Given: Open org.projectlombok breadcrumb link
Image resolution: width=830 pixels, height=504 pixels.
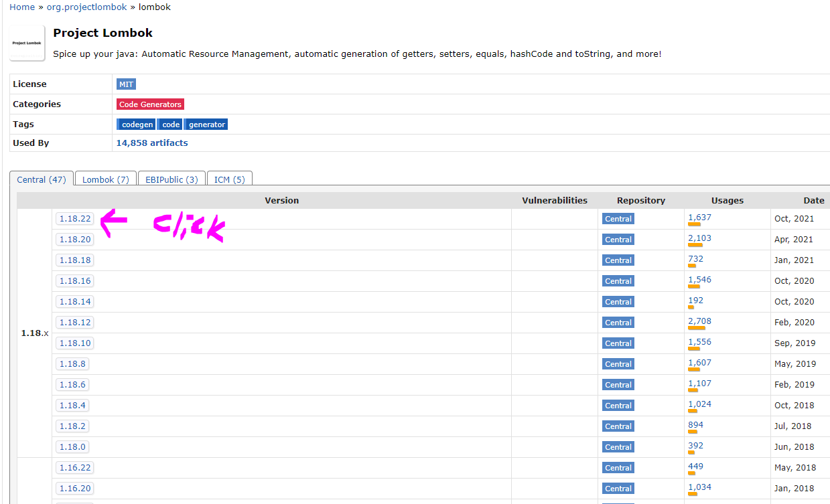Looking at the screenshot, I should click(87, 7).
